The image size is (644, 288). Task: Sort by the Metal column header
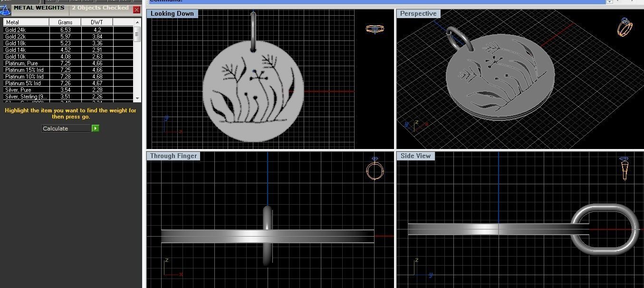pyautogui.click(x=26, y=22)
